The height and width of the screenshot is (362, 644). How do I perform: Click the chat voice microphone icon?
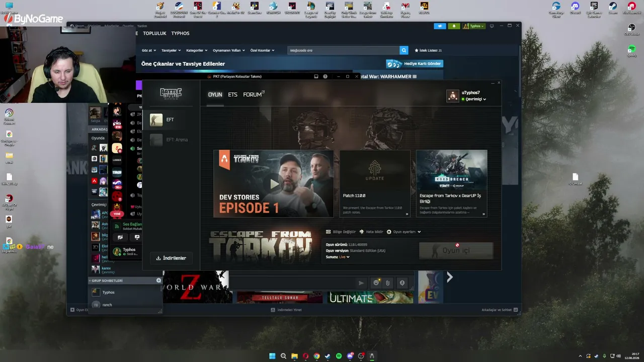click(x=402, y=283)
